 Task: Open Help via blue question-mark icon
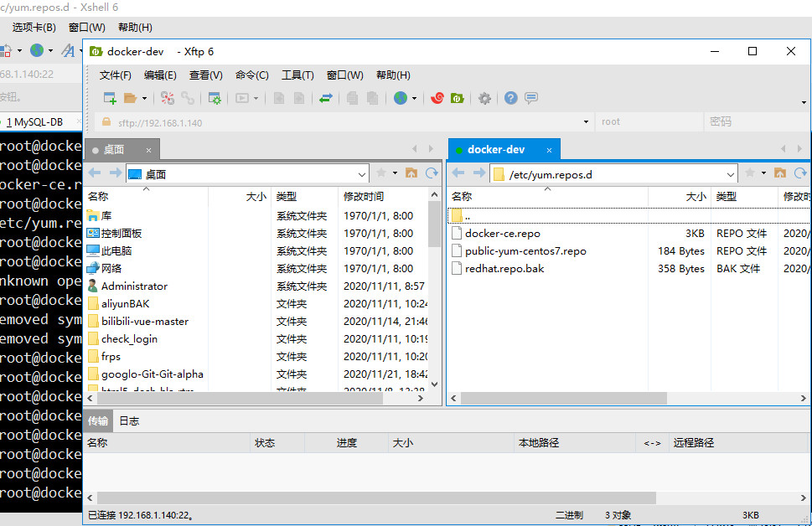tap(510, 98)
